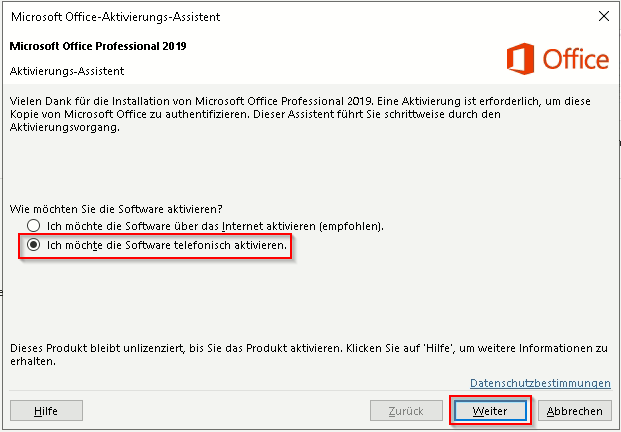The height and width of the screenshot is (432, 621).
Task: Click the 'Aktivierungs-Assistent' subtitle text
Action: click(66, 72)
